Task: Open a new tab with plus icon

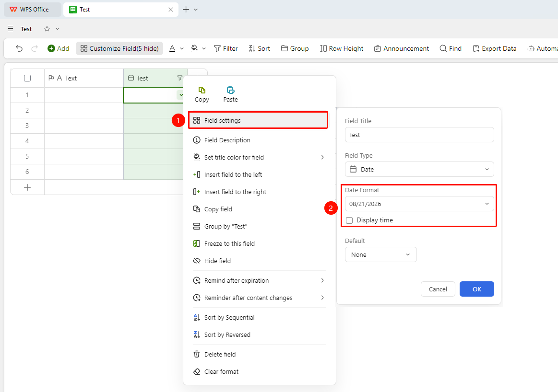Action: (x=186, y=10)
